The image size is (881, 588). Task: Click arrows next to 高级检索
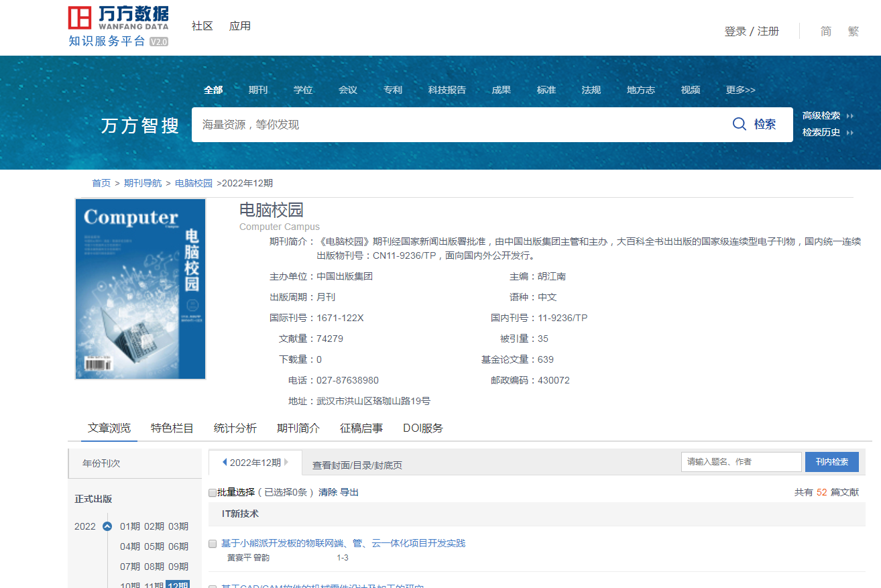(850, 116)
